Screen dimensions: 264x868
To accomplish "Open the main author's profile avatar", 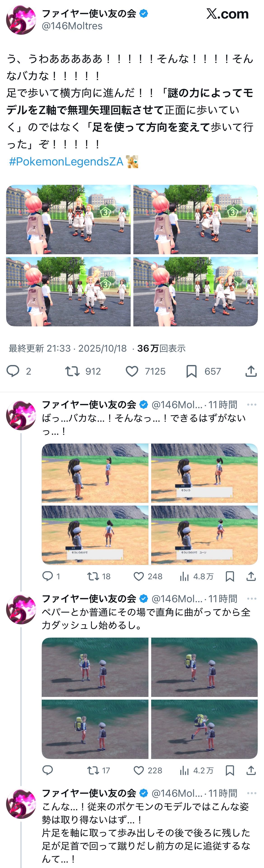I will (21, 20).
